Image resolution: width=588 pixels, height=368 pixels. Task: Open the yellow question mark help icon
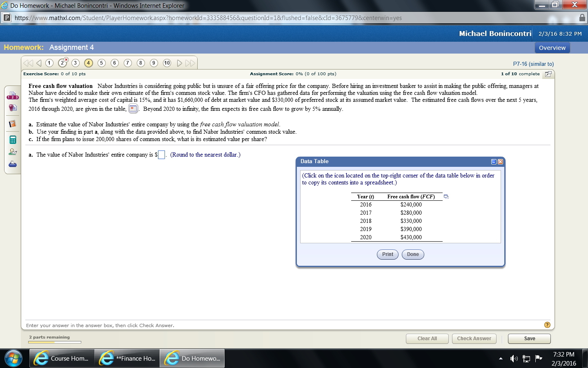coord(547,325)
